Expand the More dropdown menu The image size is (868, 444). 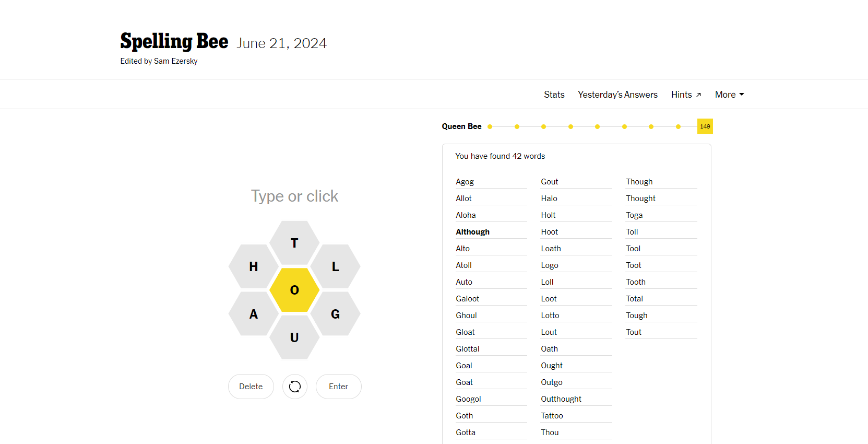730,95
